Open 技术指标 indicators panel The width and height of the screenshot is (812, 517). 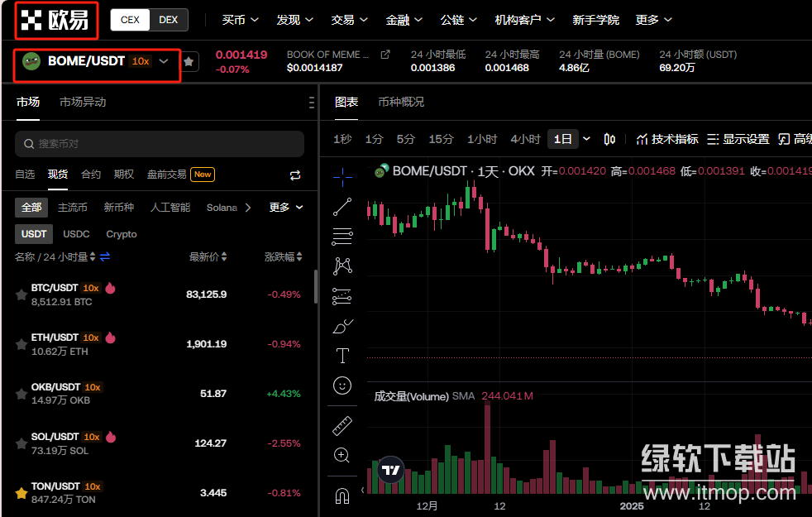[x=667, y=139]
